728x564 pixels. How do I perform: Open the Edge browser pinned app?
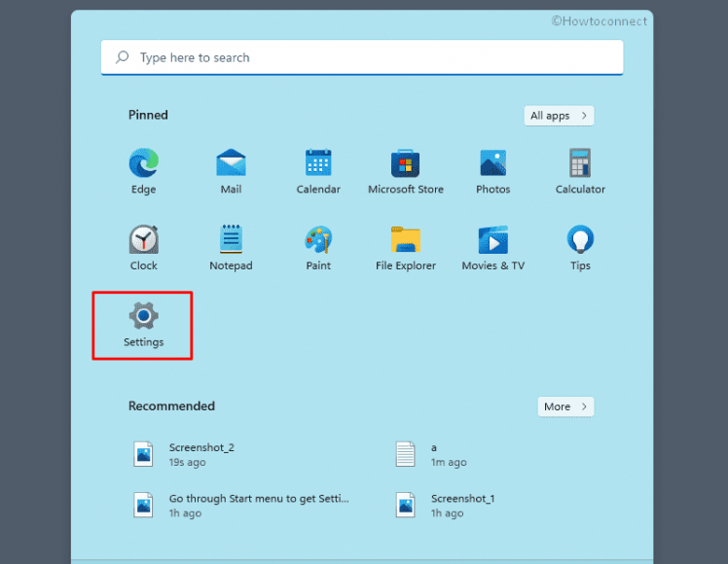(143, 171)
